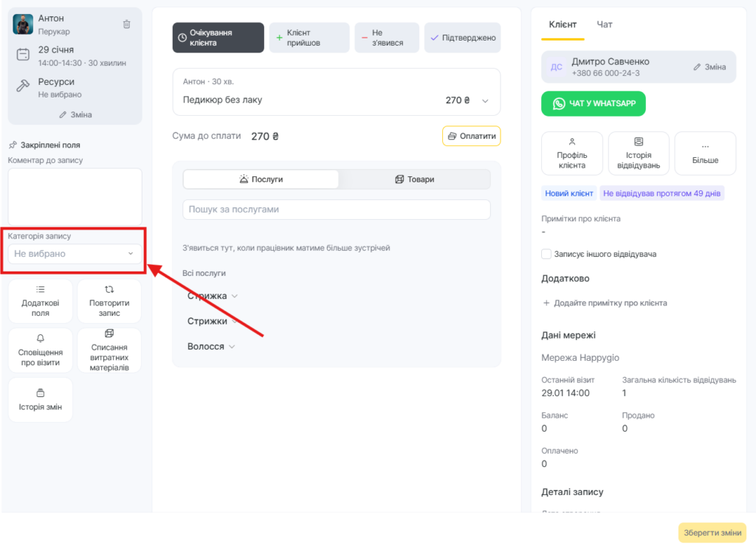Click the trash icon next to Антон

(x=126, y=24)
